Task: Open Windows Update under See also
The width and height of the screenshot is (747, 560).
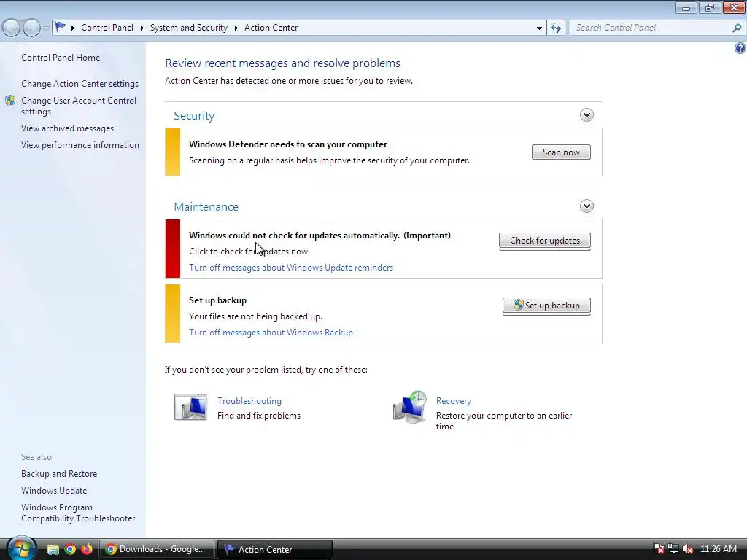Action: 54,491
